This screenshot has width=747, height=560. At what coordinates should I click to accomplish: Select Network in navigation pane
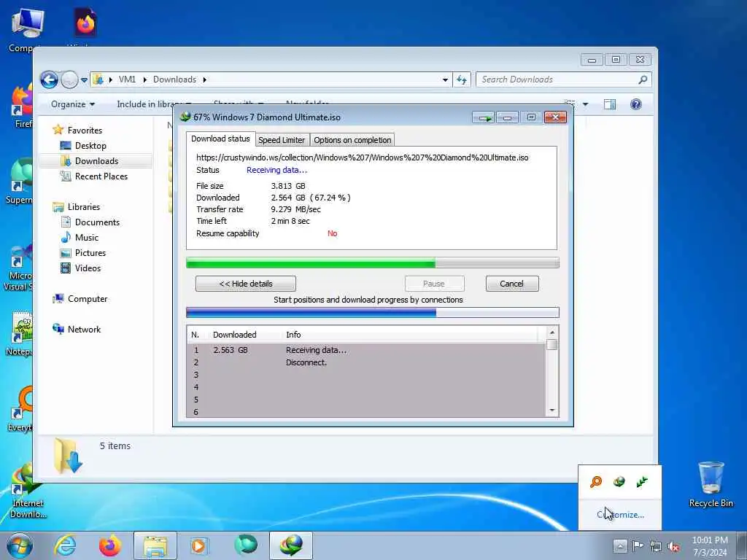pyautogui.click(x=84, y=329)
